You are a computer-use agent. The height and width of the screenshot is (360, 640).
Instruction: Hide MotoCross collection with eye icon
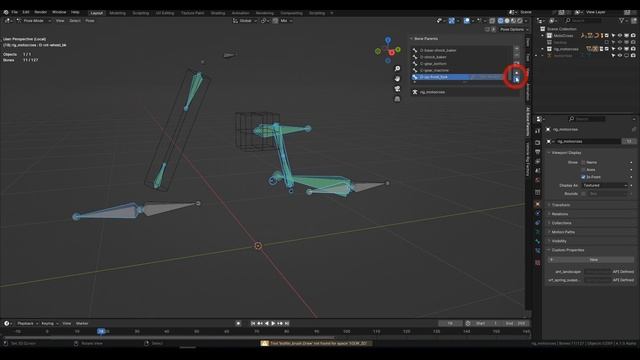620,36
